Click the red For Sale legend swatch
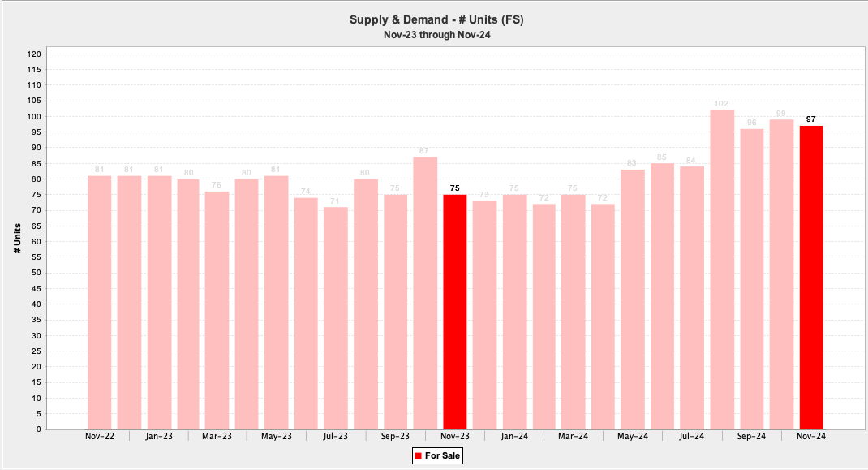 pos(418,456)
